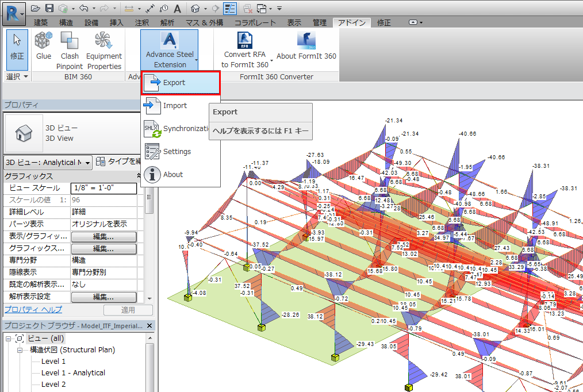Close the プロジェクト ブラウザ panel
Viewport: 583px width, 392px height.
click(149, 326)
